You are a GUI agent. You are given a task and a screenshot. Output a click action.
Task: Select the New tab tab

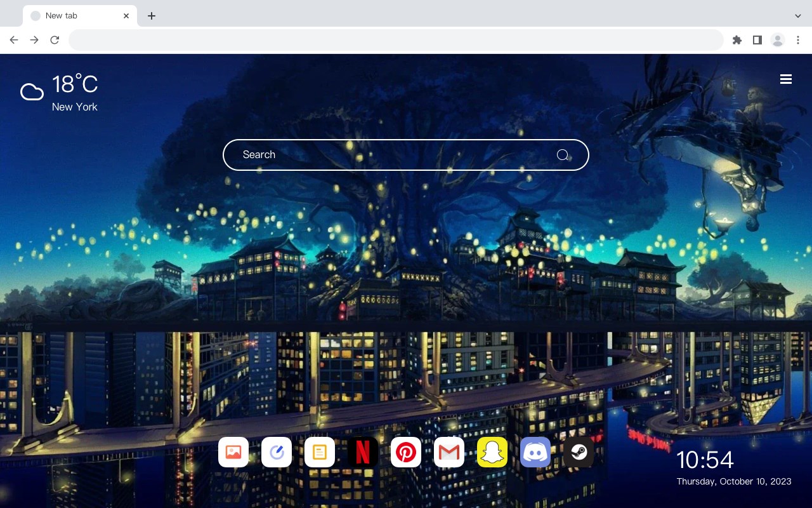point(80,16)
